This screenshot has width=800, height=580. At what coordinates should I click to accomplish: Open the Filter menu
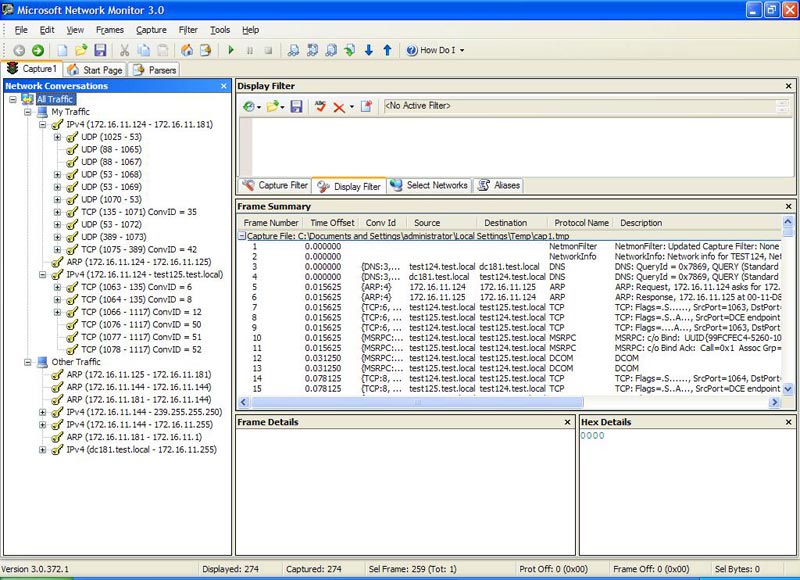(188, 30)
